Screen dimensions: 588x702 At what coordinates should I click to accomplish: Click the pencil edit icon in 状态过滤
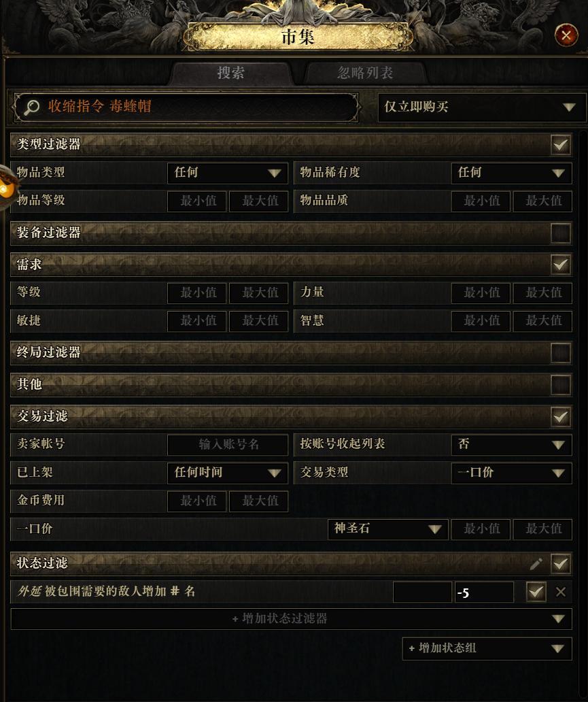(536, 564)
